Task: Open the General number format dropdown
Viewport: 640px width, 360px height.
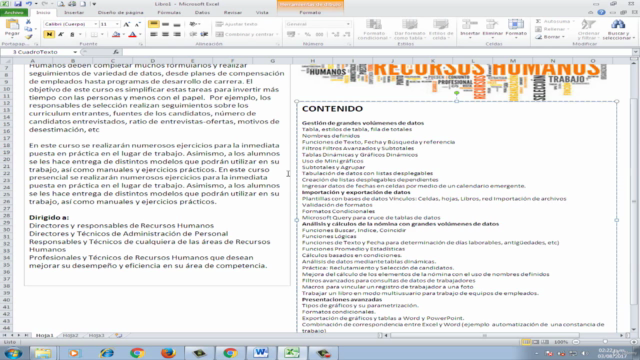Action: tap(348, 24)
